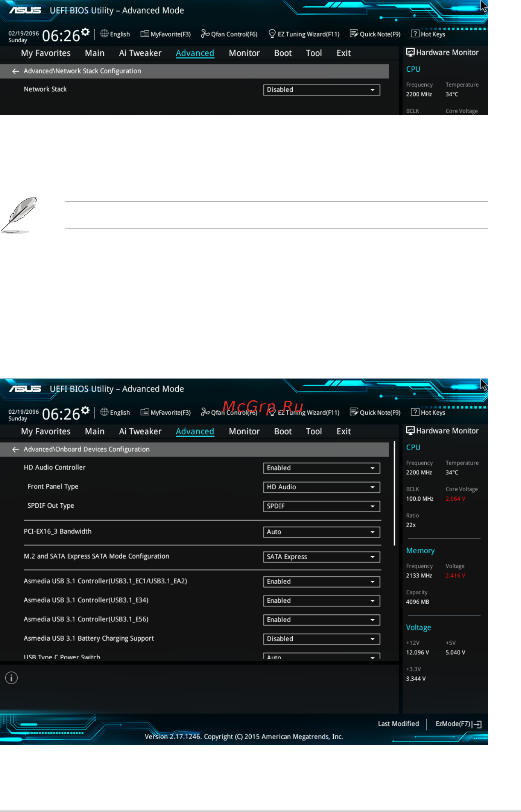The image size is (521, 812).
Task: Switch to EzMode(F7)
Action: pyautogui.click(x=458, y=724)
